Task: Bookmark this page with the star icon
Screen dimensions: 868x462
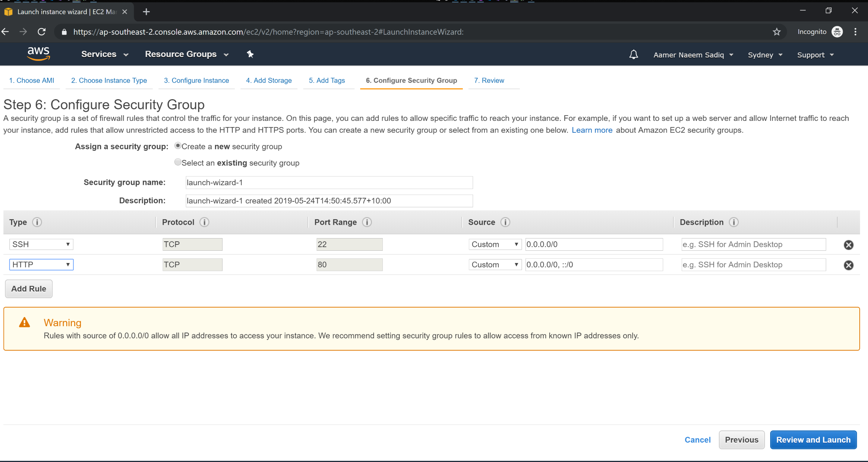Action: pos(776,32)
